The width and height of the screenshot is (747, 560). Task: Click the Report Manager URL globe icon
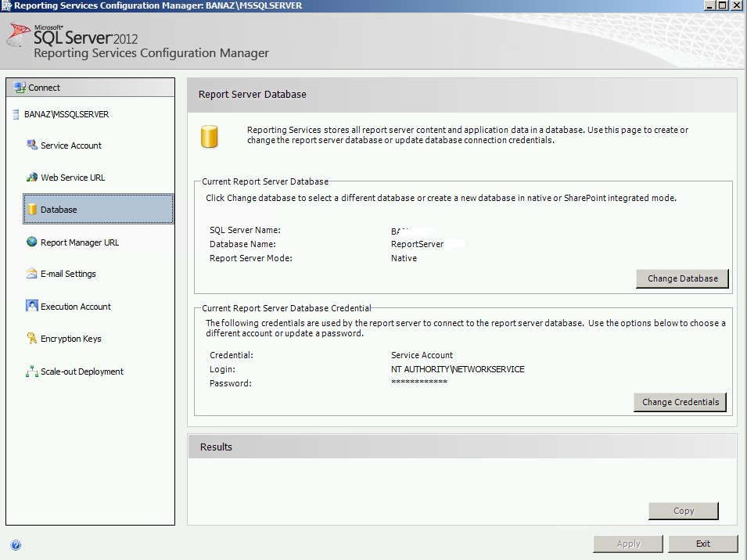point(32,242)
